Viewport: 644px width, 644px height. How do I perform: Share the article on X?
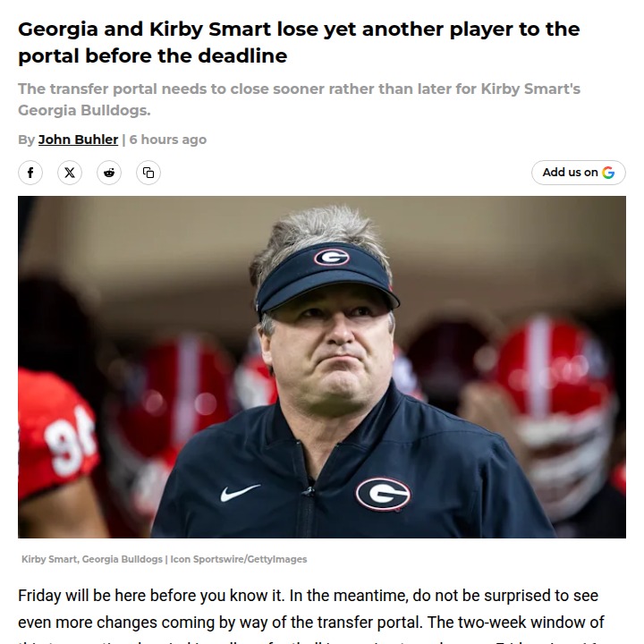(x=70, y=173)
